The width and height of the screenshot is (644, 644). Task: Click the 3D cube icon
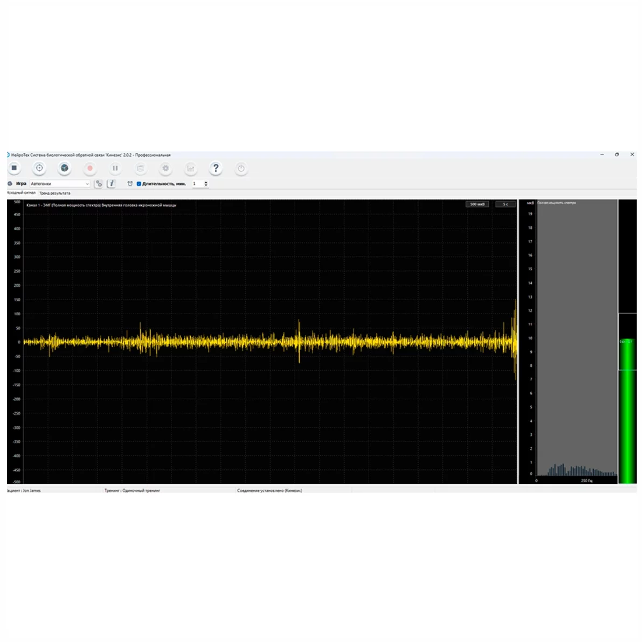click(x=65, y=168)
